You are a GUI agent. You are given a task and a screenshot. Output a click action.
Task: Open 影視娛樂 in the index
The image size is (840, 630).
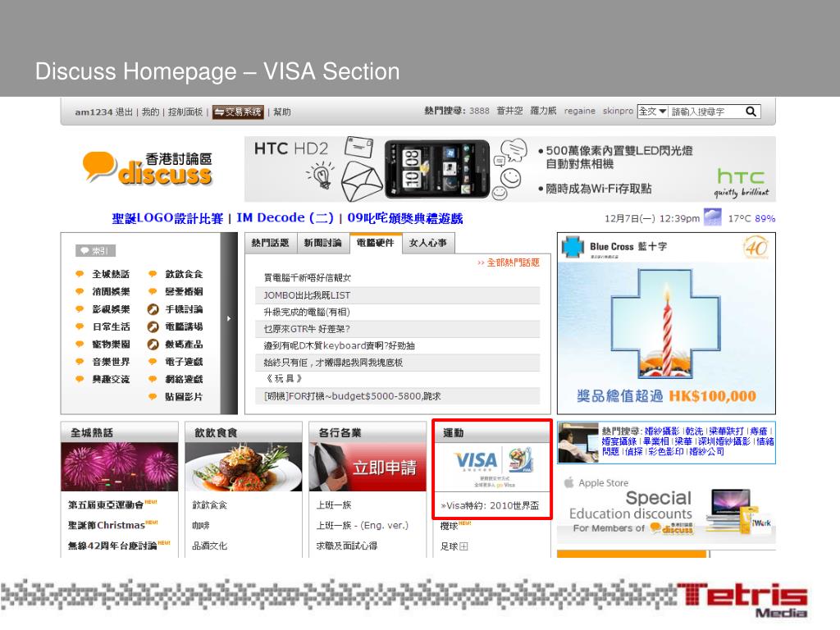(x=111, y=309)
